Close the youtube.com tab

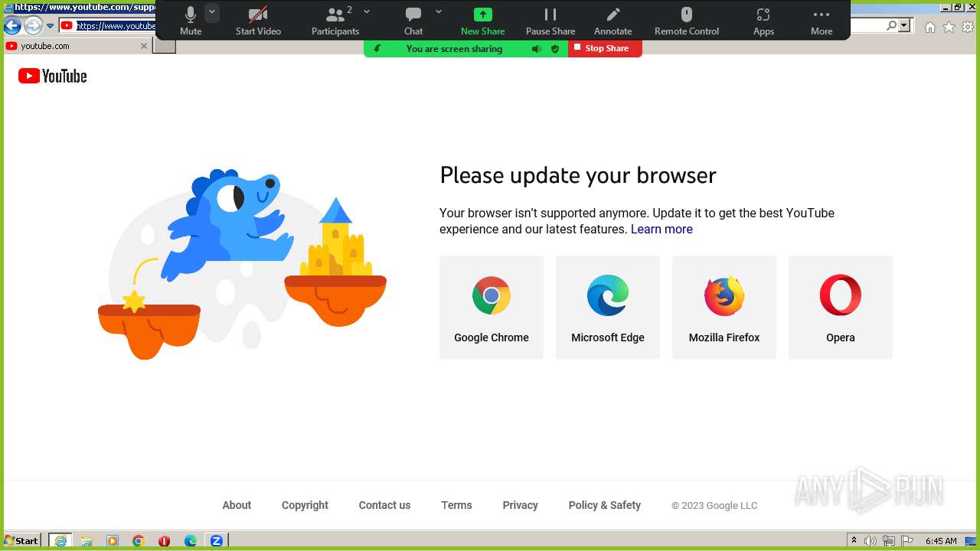click(143, 46)
